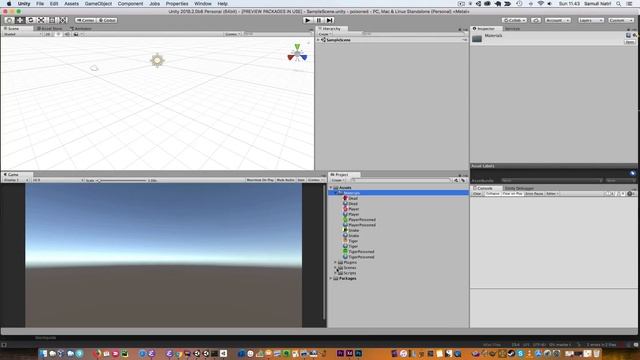Click Wi-Fi icon in menu bar
The image size is (640, 360).
point(540,4)
